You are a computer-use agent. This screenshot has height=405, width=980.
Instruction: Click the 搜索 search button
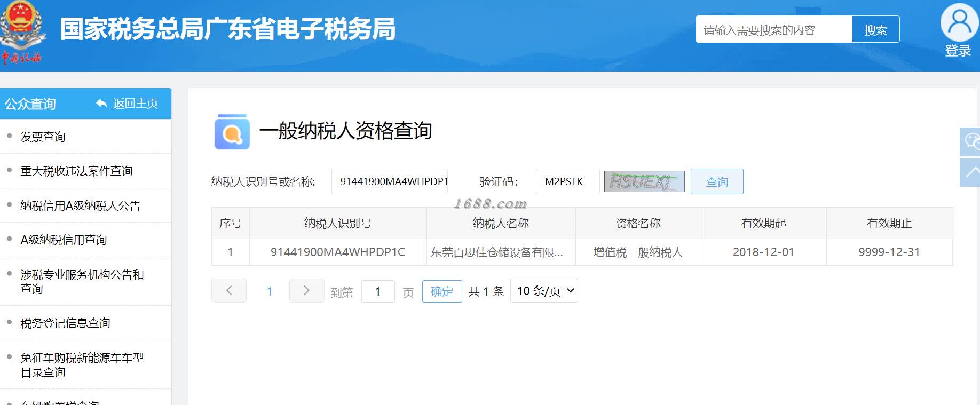coord(875,29)
